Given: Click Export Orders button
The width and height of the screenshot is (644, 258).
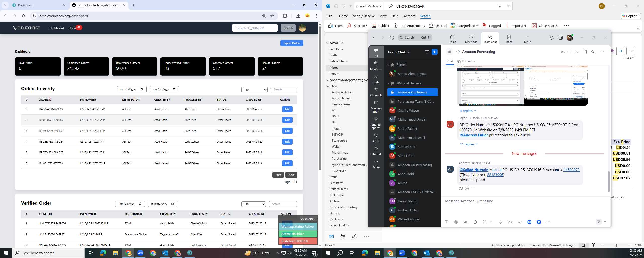Looking at the screenshot, I should pyautogui.click(x=292, y=43).
